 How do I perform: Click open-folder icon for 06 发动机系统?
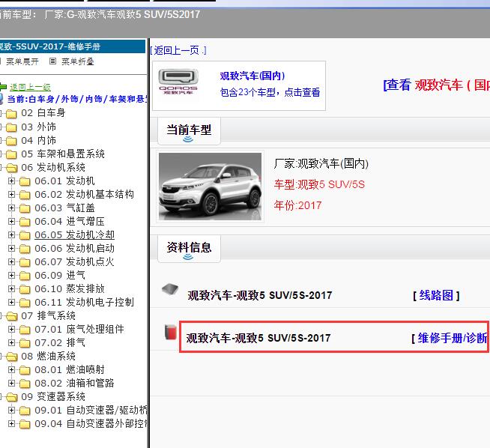click(11, 168)
